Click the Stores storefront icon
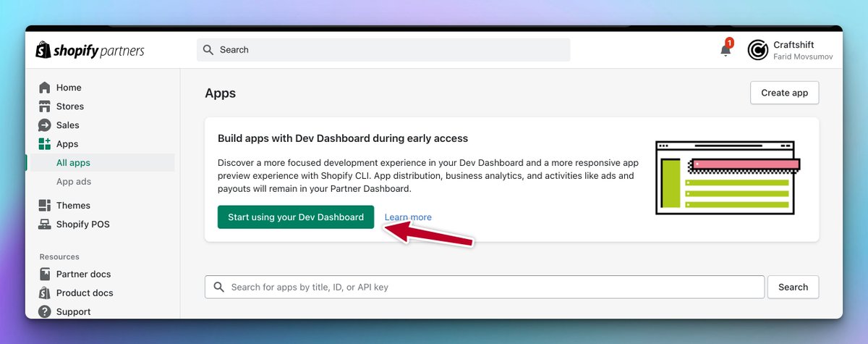The height and width of the screenshot is (344, 868). [x=45, y=106]
